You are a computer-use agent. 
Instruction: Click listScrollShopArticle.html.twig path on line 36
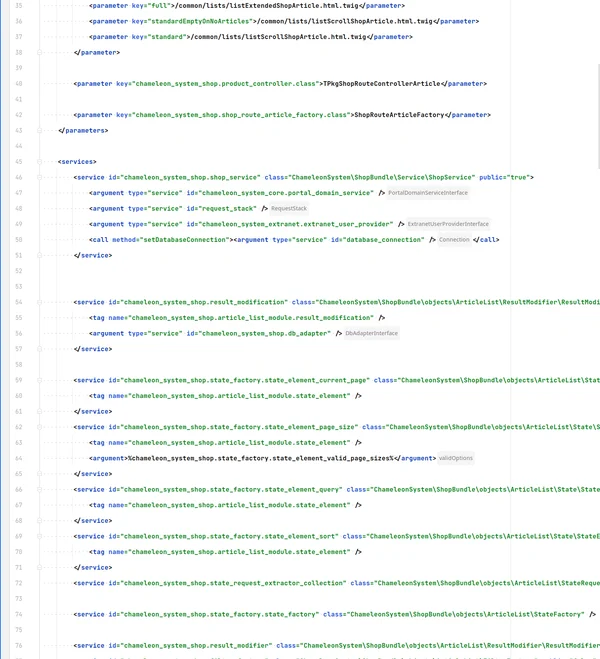[346, 21]
